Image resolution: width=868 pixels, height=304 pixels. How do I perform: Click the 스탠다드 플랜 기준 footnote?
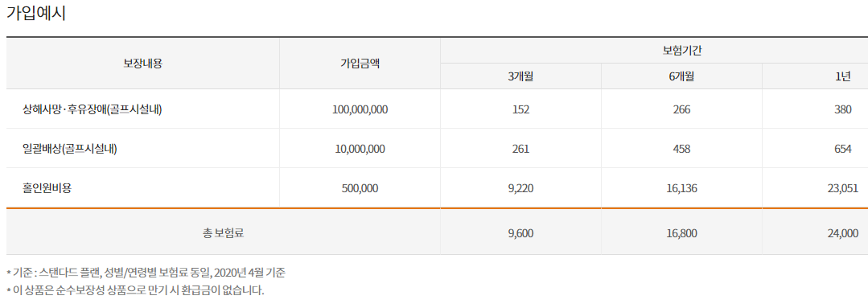(146, 273)
